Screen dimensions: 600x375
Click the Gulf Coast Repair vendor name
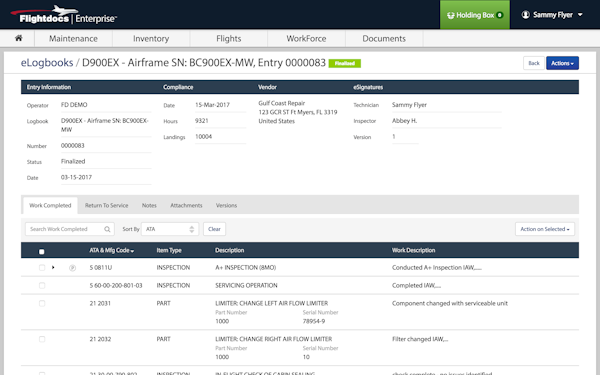coord(282,103)
